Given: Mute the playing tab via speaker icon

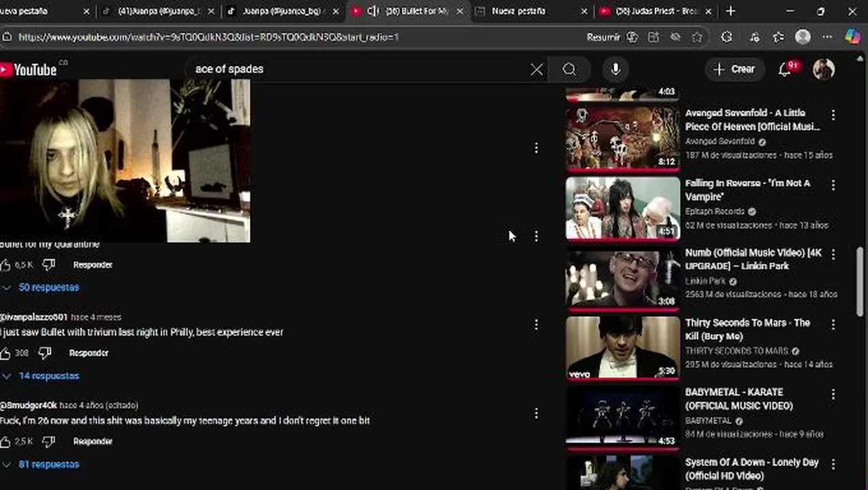Looking at the screenshot, I should (373, 12).
